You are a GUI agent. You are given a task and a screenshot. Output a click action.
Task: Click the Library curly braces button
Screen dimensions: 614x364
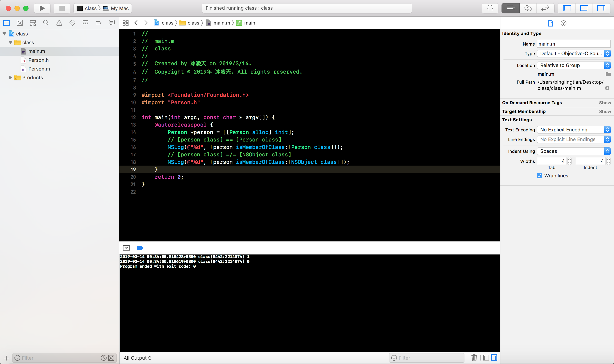coord(490,8)
